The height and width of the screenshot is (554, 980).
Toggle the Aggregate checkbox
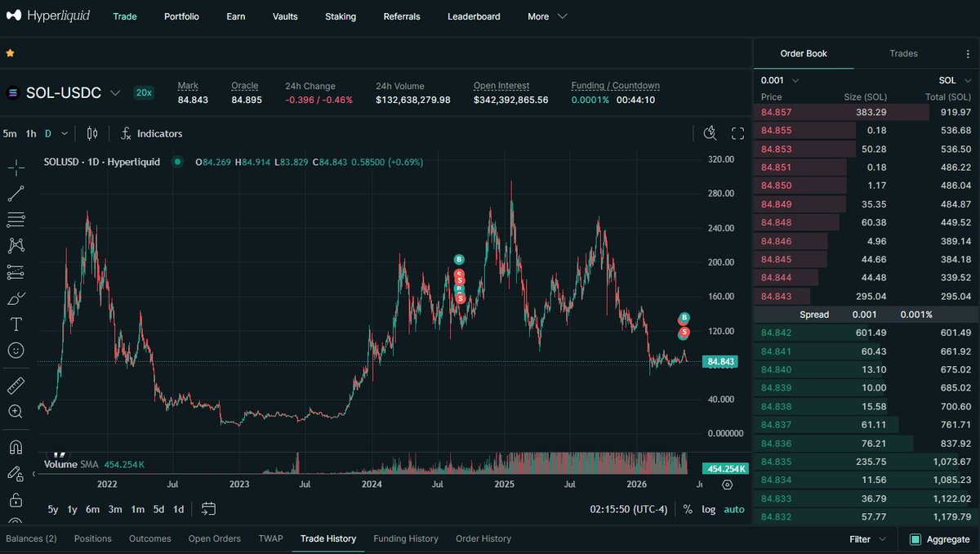click(915, 539)
